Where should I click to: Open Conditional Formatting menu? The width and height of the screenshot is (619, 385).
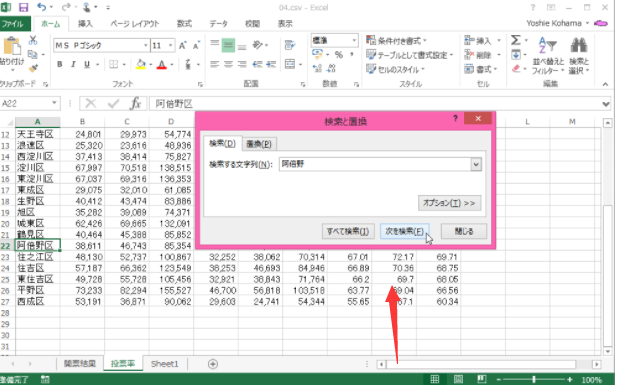tap(396, 40)
